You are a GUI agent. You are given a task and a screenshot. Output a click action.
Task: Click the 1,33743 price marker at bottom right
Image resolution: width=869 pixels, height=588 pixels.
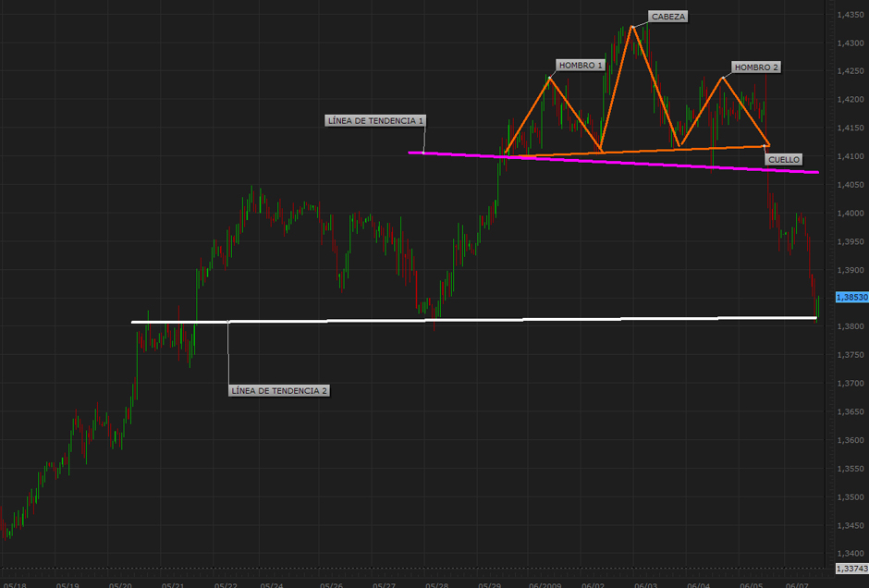click(851, 568)
